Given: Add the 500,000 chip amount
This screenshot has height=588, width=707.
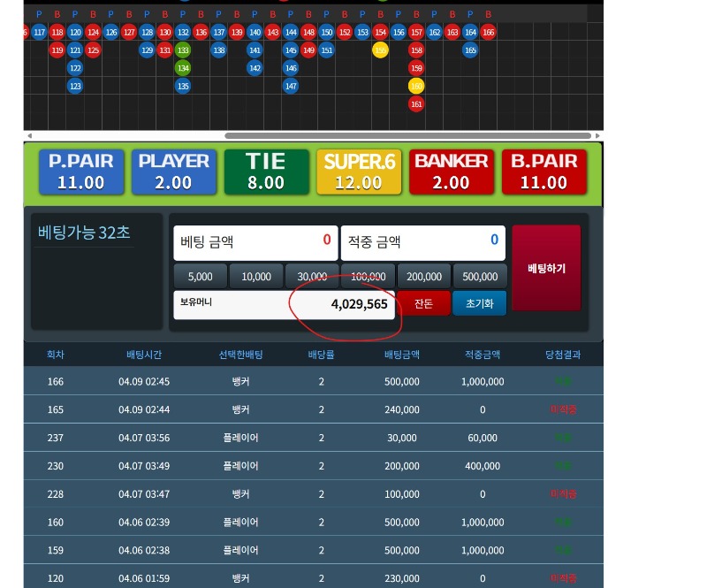Looking at the screenshot, I should [479, 277].
